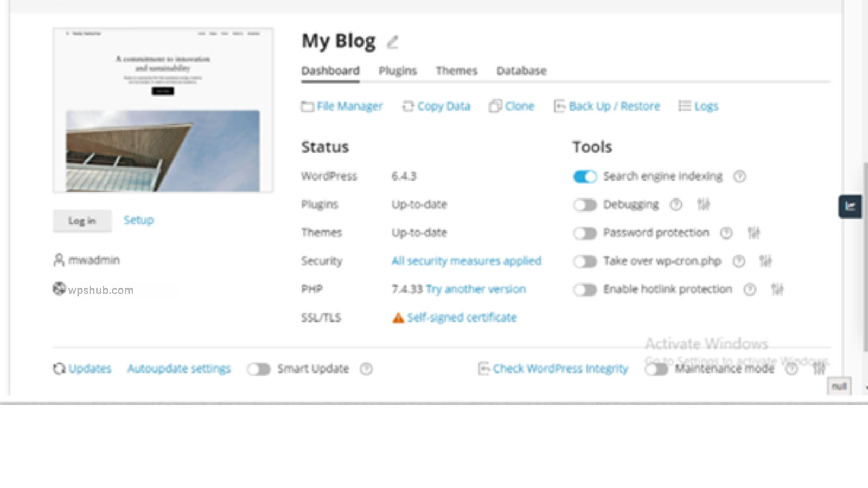The height and width of the screenshot is (488, 868).
Task: Open the File Manager
Action: tap(342, 106)
